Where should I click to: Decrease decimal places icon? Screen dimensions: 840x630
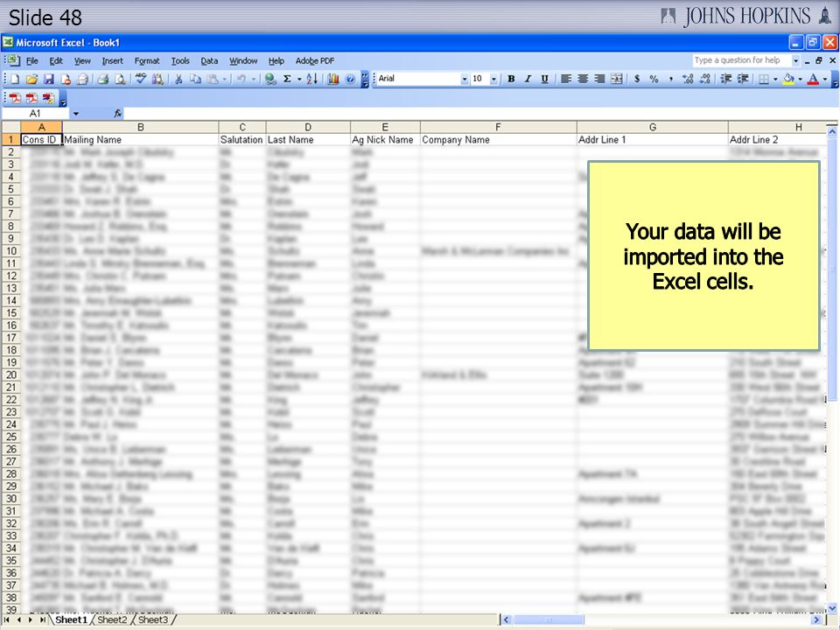click(705, 80)
